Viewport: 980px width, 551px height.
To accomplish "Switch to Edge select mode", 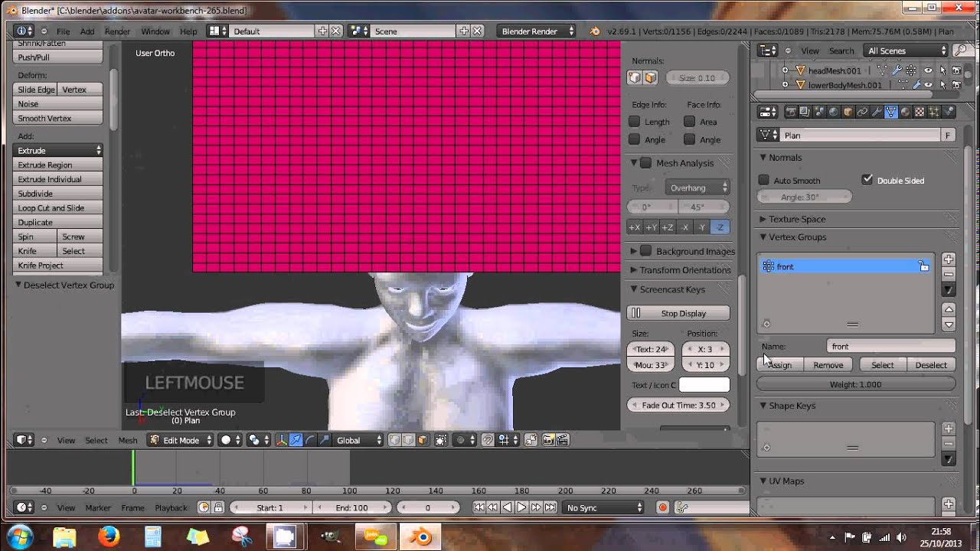I will 408,440.
